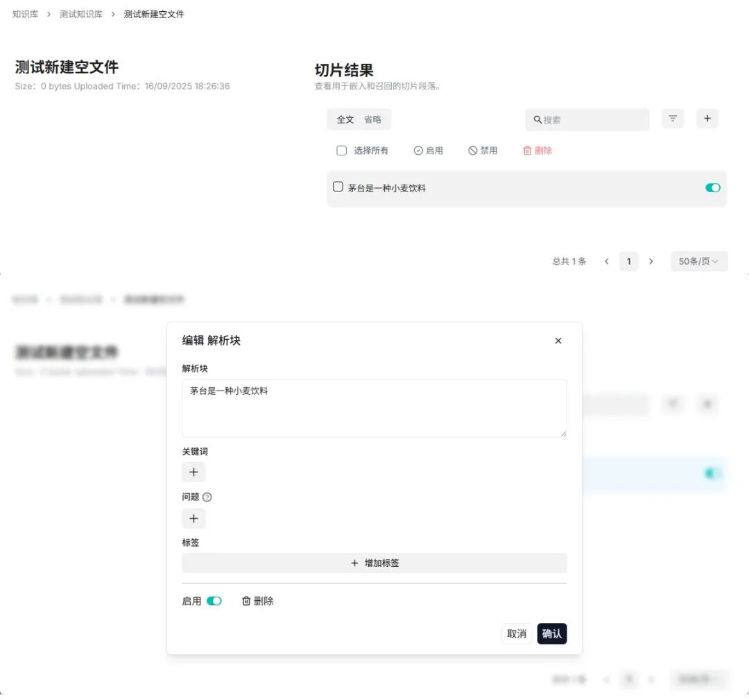Click the 删除 trash icon inside the edit dialog
The width and height of the screenshot is (749, 700).
tap(248, 601)
